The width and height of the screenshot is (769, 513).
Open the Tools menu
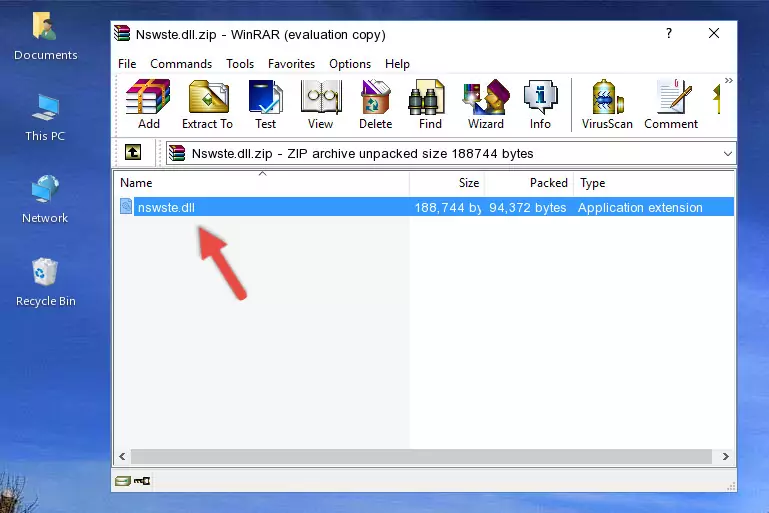click(240, 64)
